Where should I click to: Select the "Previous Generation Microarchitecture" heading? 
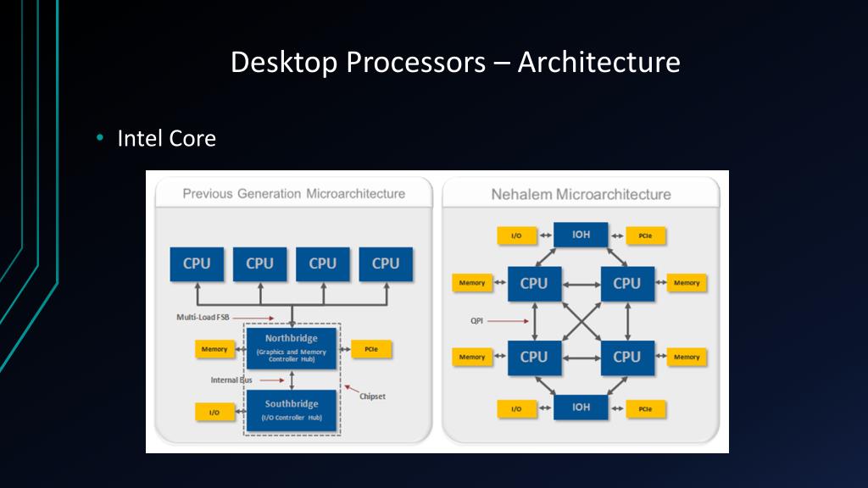coord(294,194)
